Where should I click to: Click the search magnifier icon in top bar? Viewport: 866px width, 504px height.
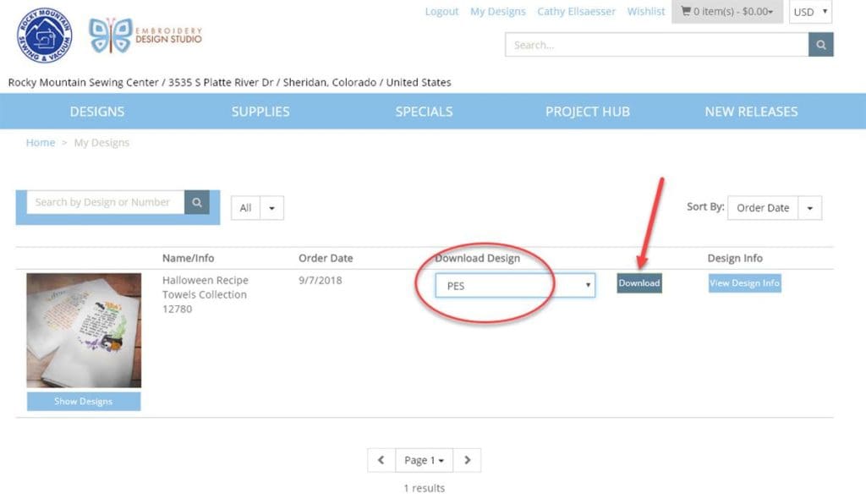tap(819, 44)
